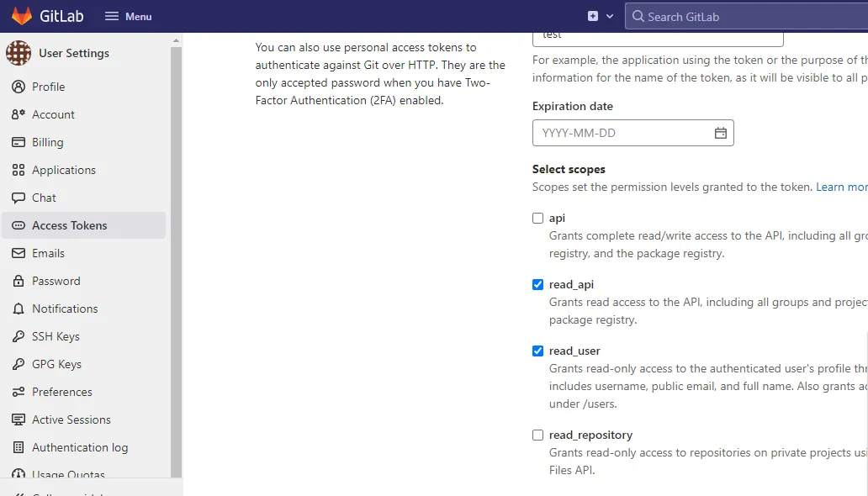The height and width of the screenshot is (496, 868).
Task: Select Access Tokens in sidebar
Action: (84, 225)
